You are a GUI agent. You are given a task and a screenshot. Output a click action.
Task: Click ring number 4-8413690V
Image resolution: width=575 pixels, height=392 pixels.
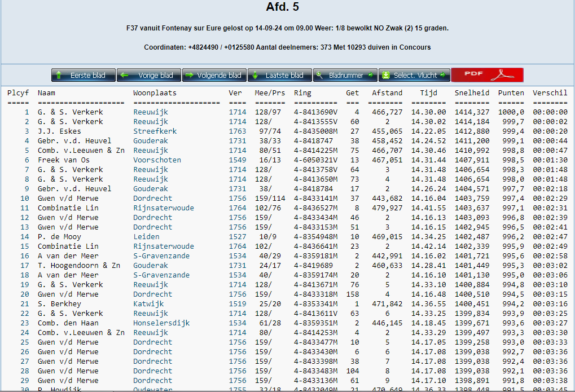click(315, 112)
